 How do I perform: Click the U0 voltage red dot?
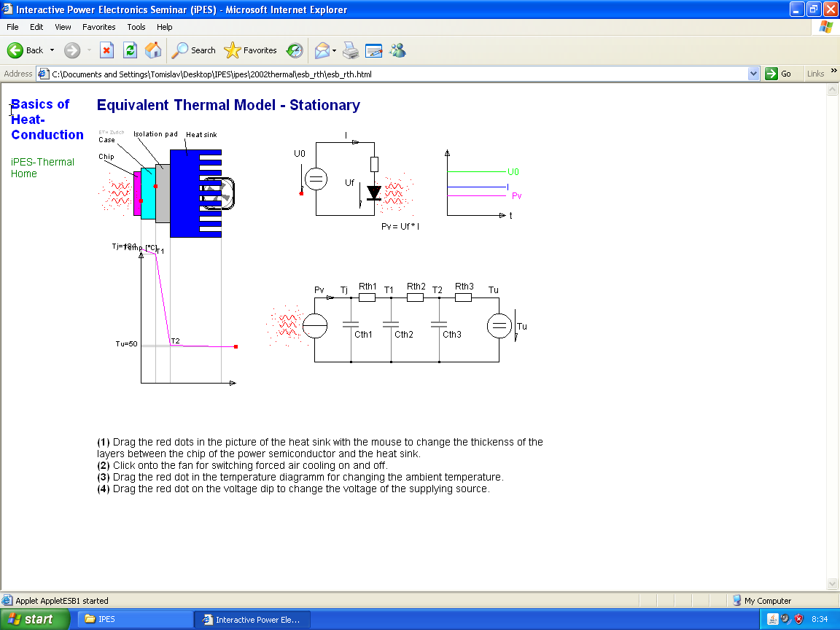(301, 193)
